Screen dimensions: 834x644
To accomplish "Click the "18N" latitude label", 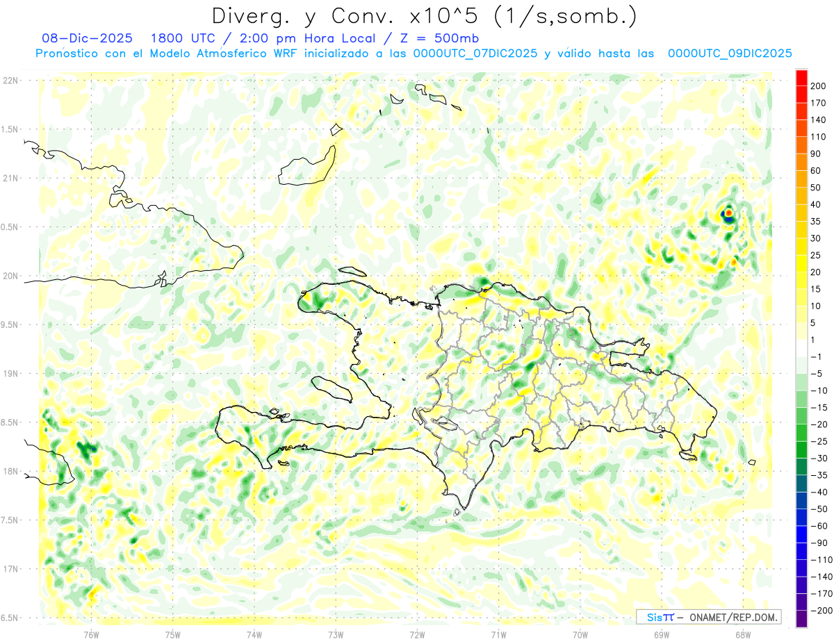I will (x=10, y=471).
